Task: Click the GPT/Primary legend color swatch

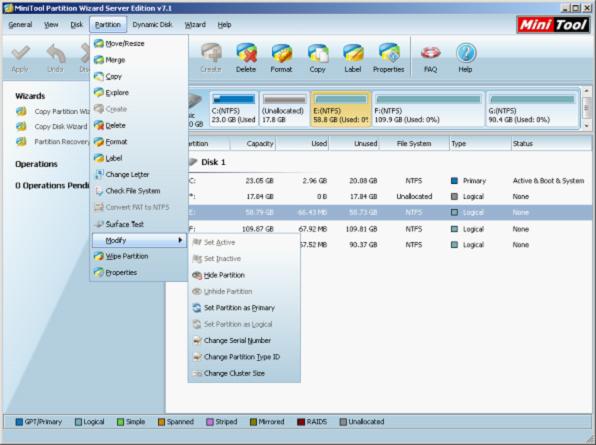Action: coord(19,422)
